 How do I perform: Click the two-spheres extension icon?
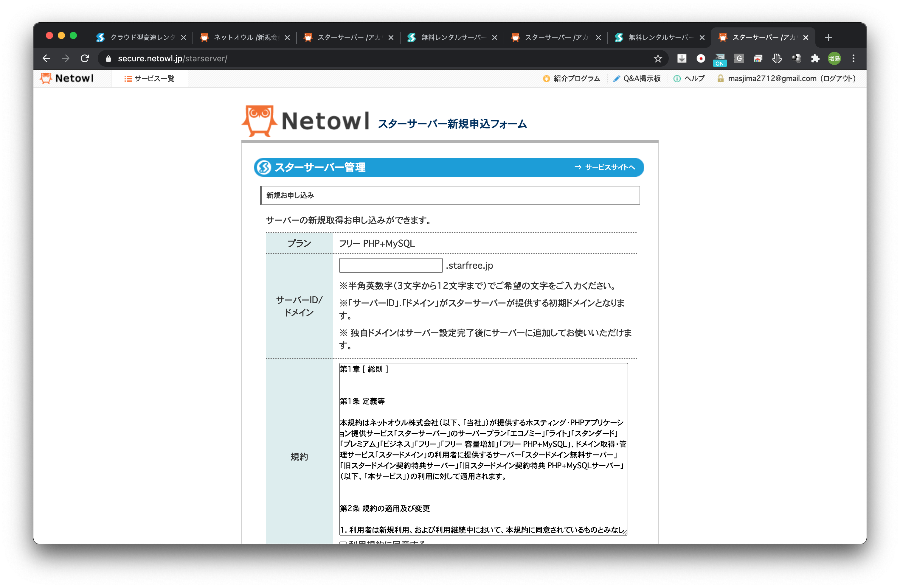point(796,59)
